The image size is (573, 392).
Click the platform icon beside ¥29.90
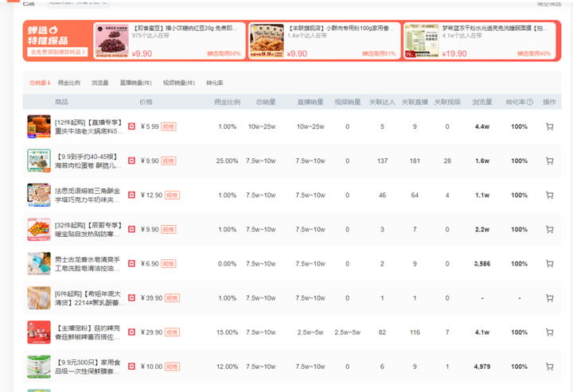[x=131, y=332]
